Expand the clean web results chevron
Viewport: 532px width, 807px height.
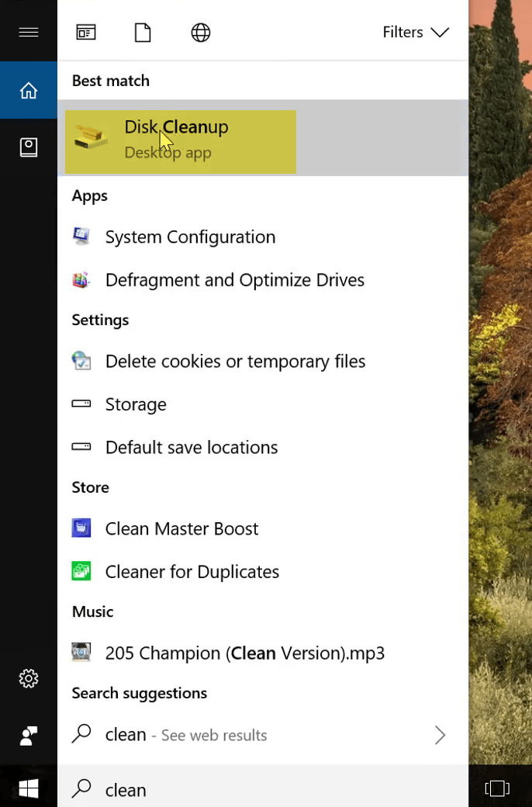click(440, 735)
